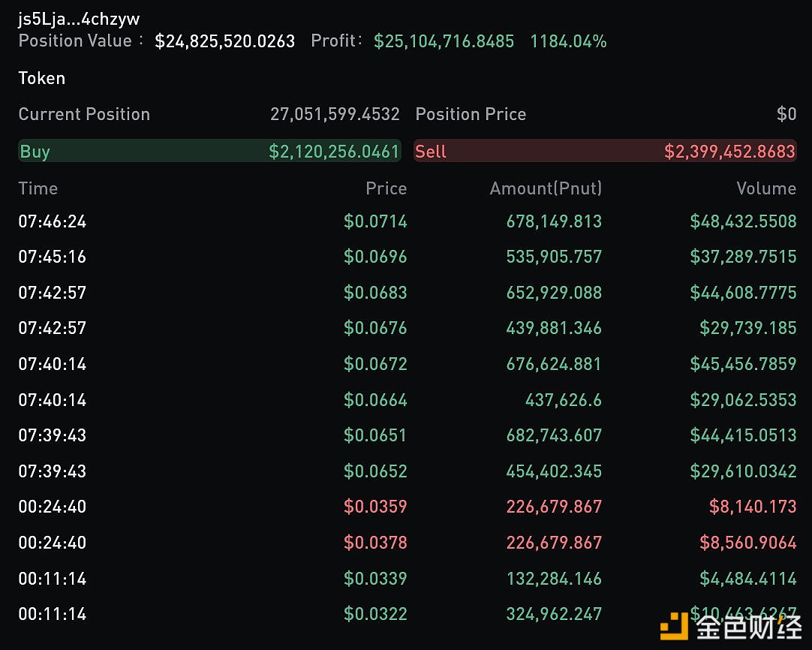The width and height of the screenshot is (812, 650).
Task: Click price $0.0714
Action: point(375,221)
